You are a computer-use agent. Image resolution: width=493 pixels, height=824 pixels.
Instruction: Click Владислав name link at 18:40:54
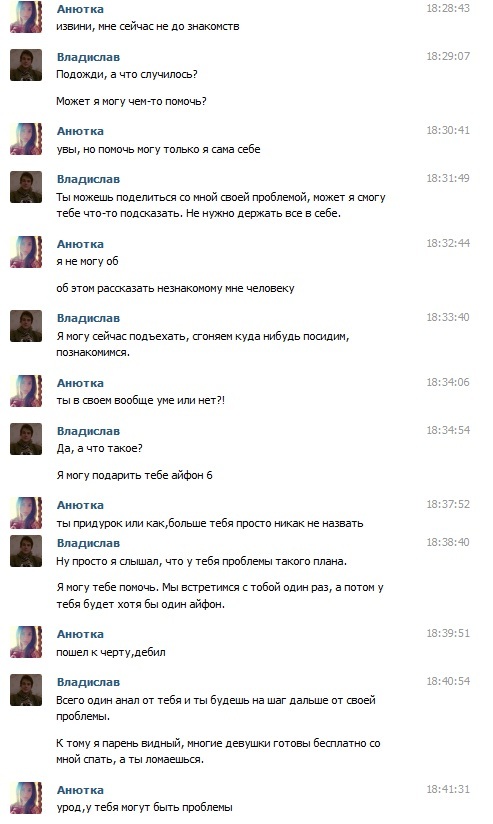coord(88,682)
